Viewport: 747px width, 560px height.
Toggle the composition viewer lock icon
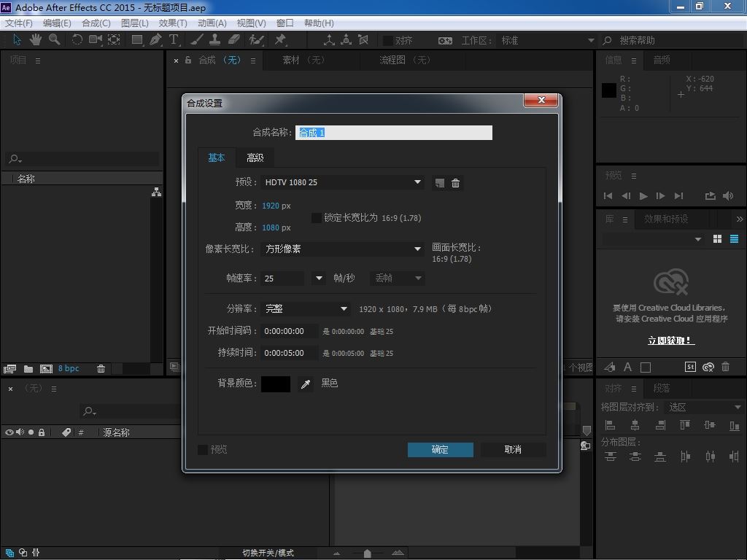tap(188, 60)
